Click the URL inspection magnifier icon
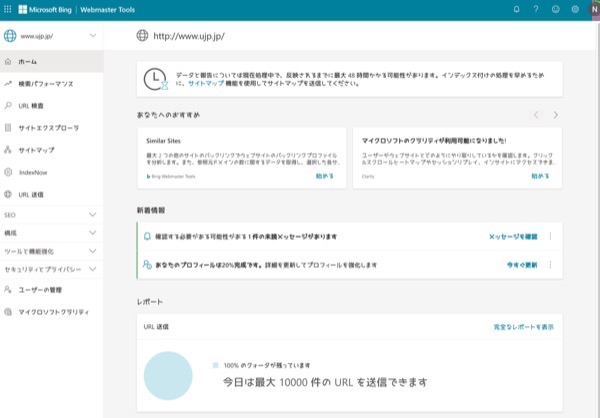The width and height of the screenshot is (600, 418). 8,105
